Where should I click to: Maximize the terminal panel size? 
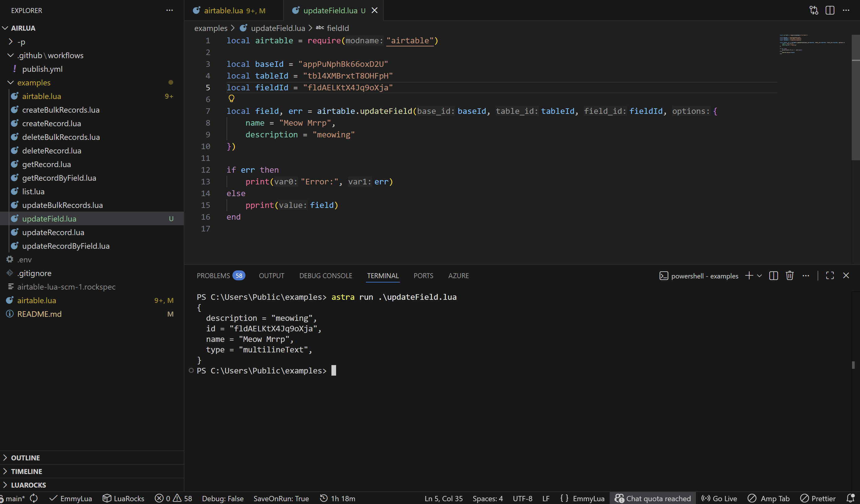coord(830,276)
